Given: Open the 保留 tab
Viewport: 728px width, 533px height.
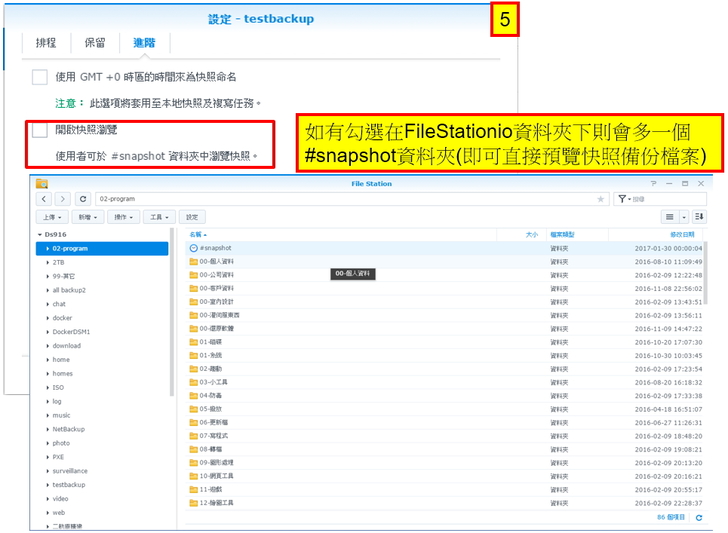Looking at the screenshot, I should coord(95,43).
